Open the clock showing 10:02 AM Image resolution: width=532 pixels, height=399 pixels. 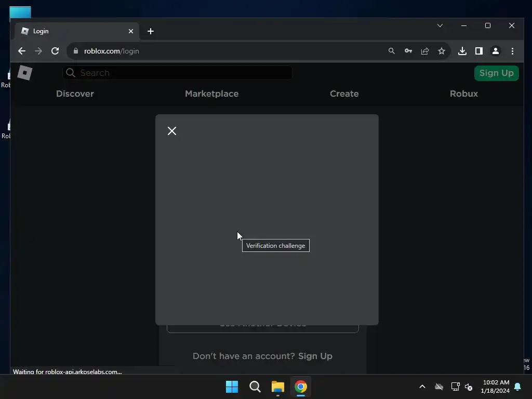(495, 387)
